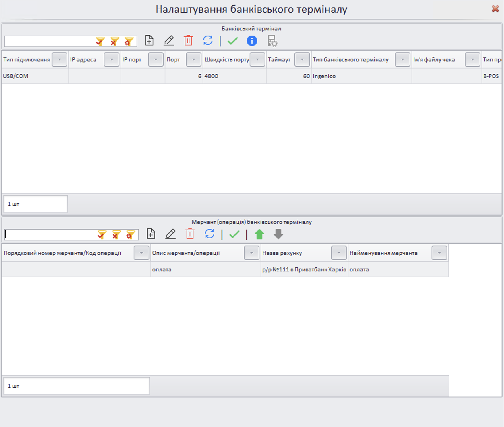Select the B-POS cell
The width and height of the screenshot is (504, 427).
tap(491, 76)
